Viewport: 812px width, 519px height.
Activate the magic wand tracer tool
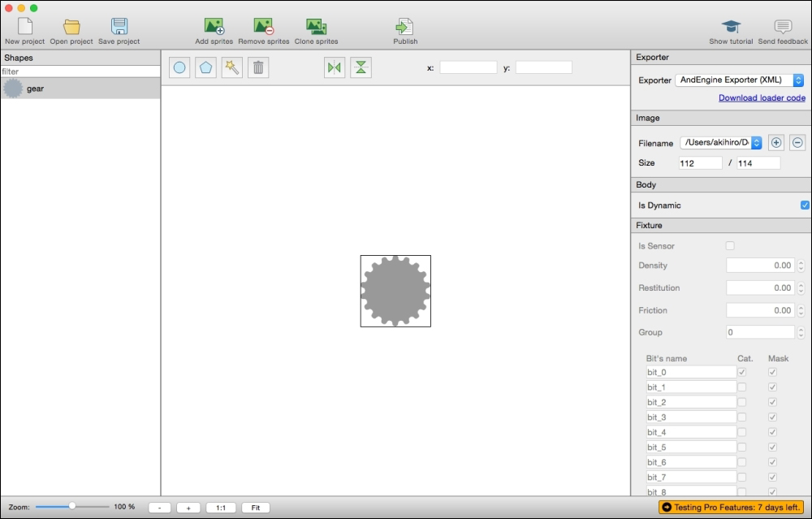[x=232, y=68]
